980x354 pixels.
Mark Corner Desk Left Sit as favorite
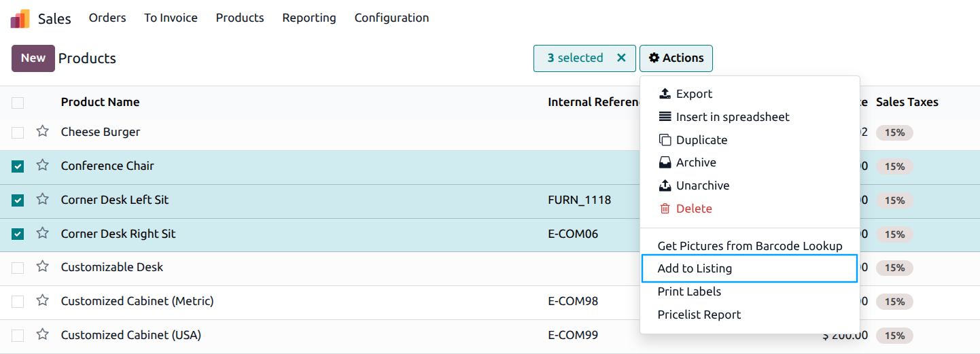(43, 199)
